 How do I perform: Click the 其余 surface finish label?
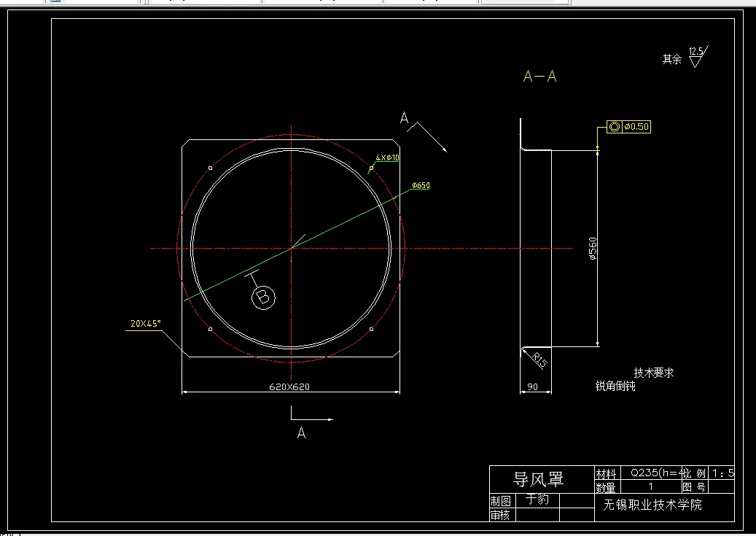pyautogui.click(x=672, y=59)
